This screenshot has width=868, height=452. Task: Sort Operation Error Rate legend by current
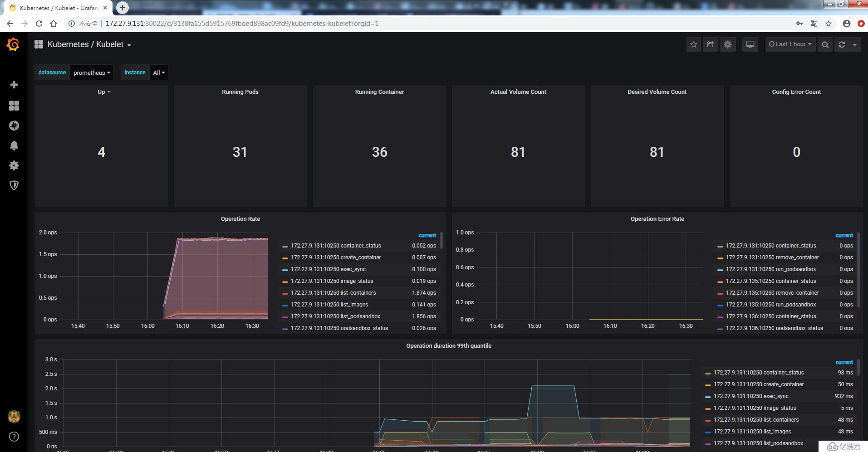[x=844, y=235]
